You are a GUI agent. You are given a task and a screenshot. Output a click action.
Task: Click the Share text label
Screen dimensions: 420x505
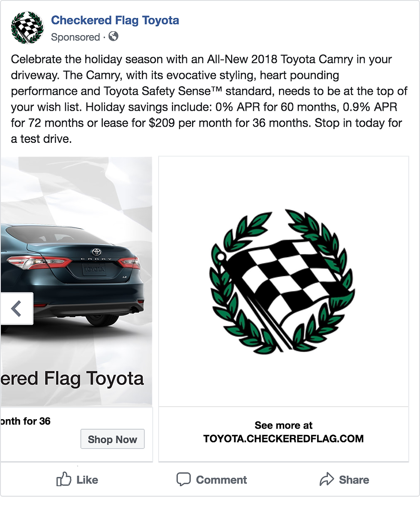click(x=354, y=480)
